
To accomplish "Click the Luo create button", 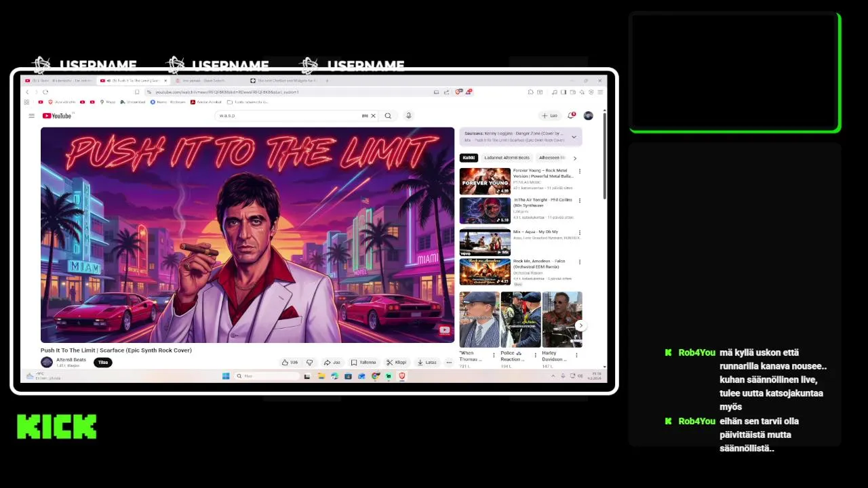I will [x=550, y=116].
